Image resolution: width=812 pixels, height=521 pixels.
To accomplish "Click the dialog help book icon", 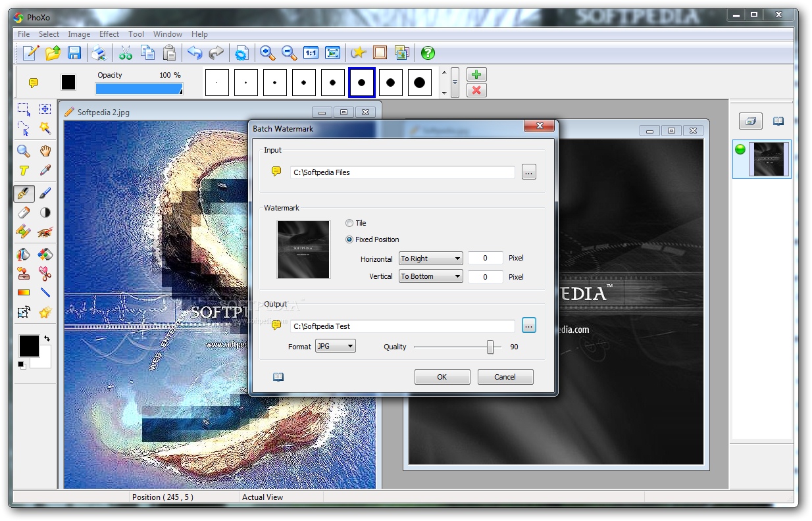I will click(x=278, y=377).
